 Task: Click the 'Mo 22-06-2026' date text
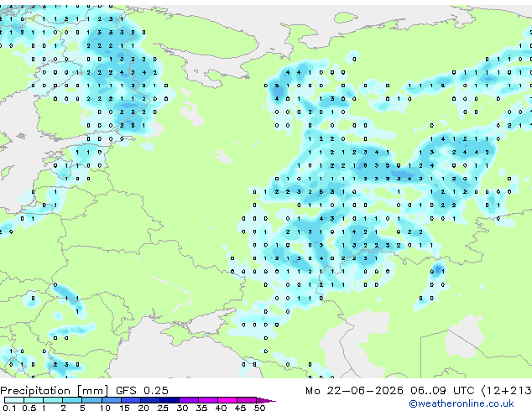pyautogui.click(x=354, y=391)
